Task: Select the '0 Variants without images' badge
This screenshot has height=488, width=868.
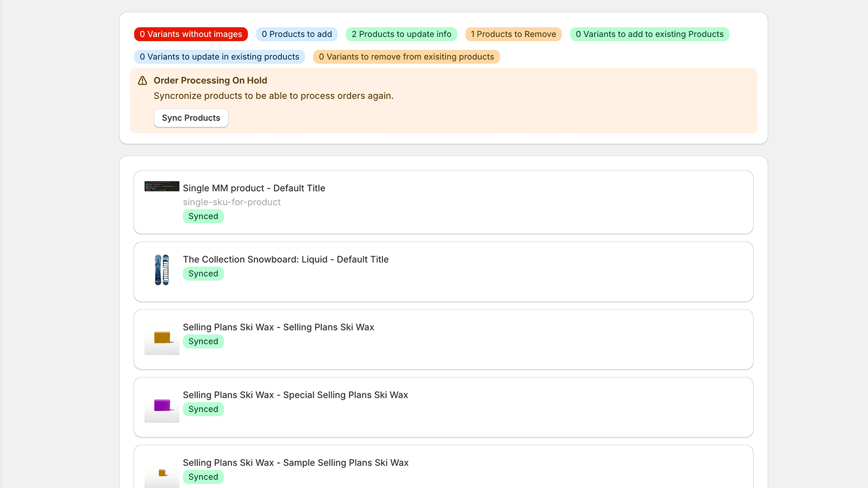Action: click(x=191, y=34)
